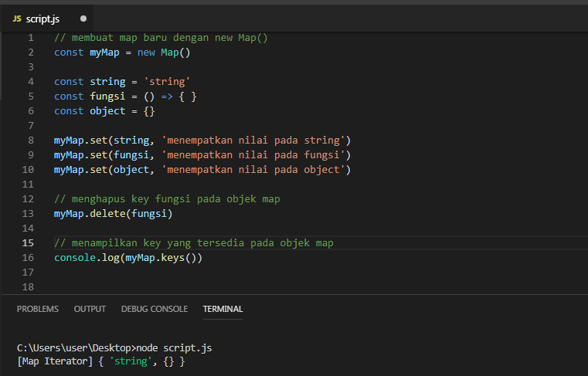Switch to the DEBUG CONSOLE tab
The width and height of the screenshot is (588, 376).
point(154,309)
